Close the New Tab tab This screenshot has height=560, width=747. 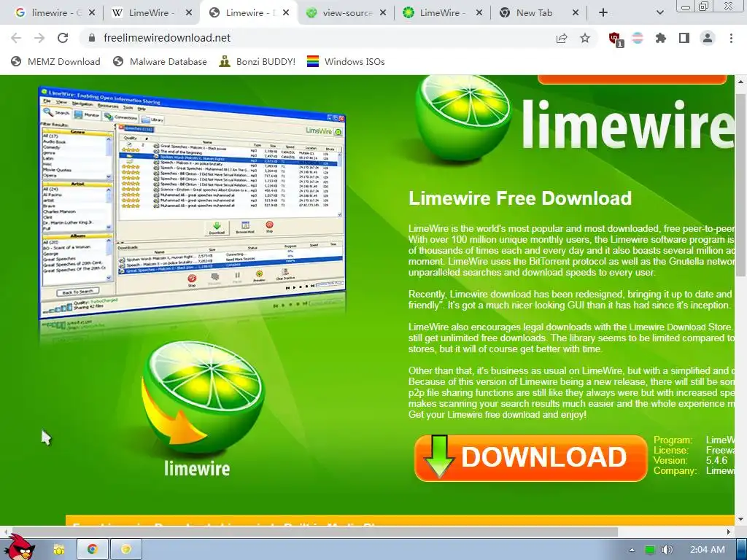[576, 13]
